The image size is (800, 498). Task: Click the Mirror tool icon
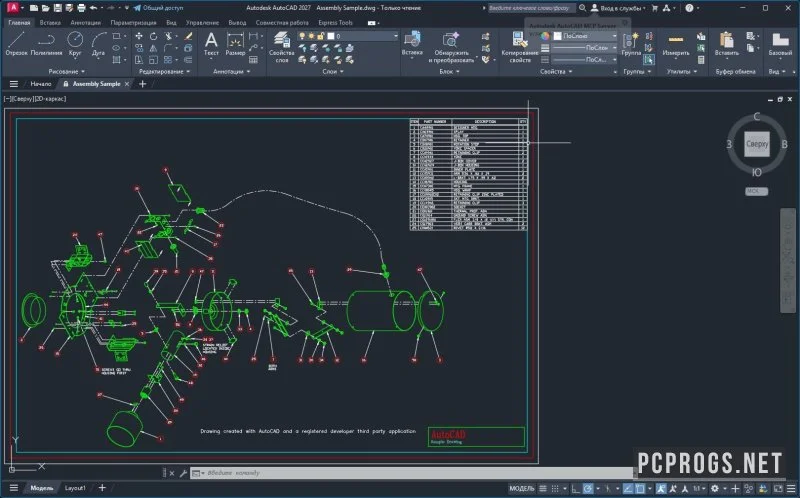pos(153,48)
